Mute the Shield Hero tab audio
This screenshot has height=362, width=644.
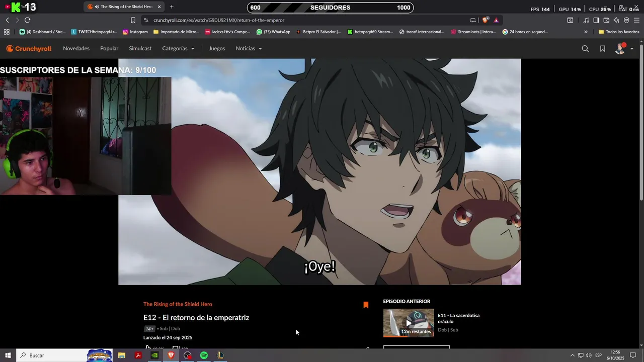click(97, 7)
